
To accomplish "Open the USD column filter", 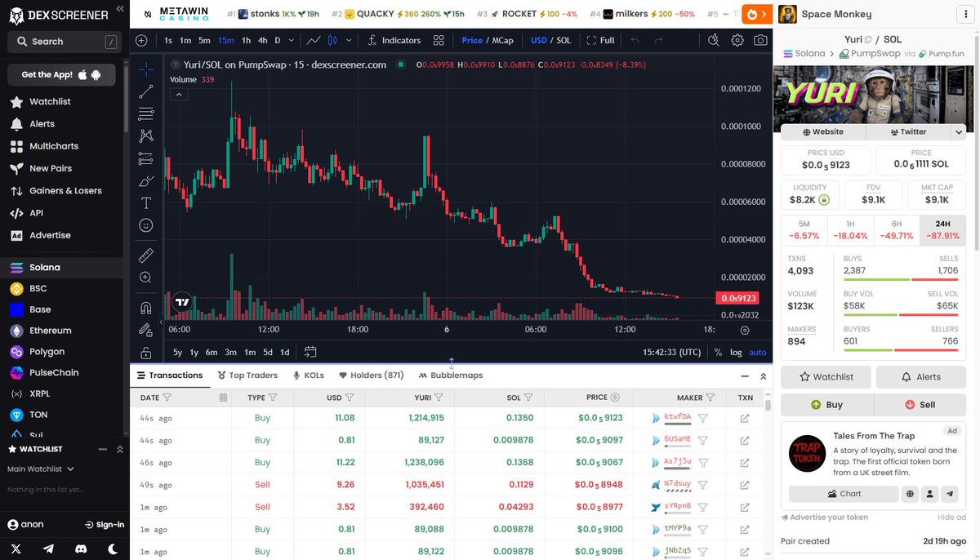I will [x=350, y=398].
